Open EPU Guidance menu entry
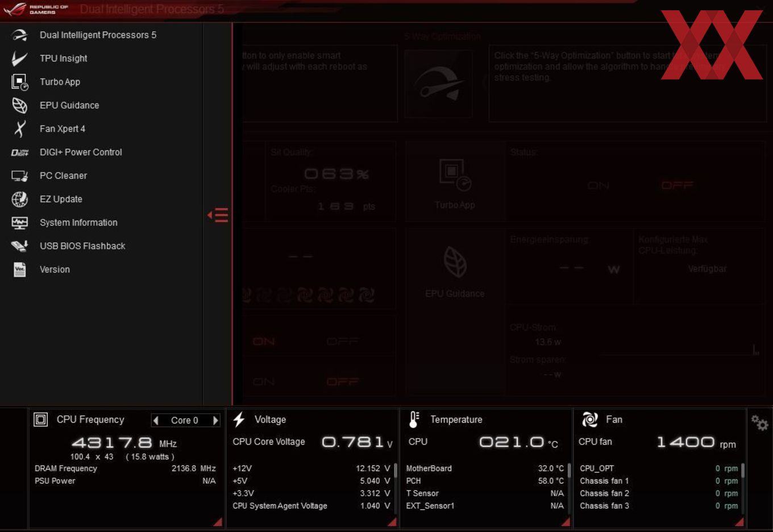Viewport: 773px width, 532px height. 69,105
